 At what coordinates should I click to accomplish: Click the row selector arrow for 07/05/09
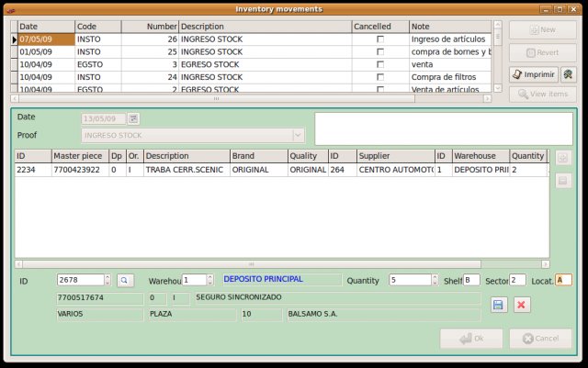14,39
